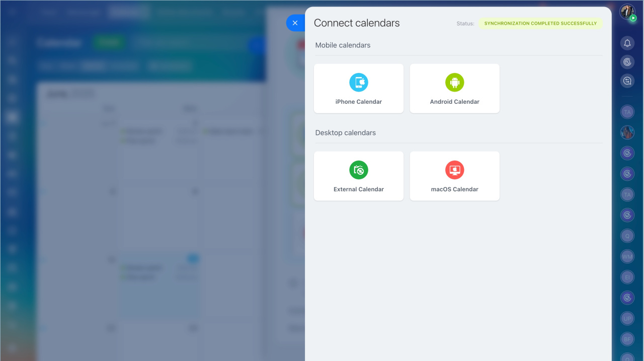Click the Synchronization Completed Successfully status badge
This screenshot has height=361, width=644.
540,23
